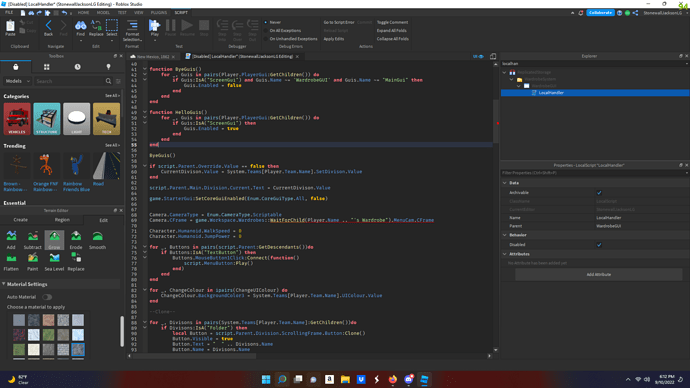Click the Toolbox search input field
This screenshot has height=388, width=690.
(x=70, y=81)
